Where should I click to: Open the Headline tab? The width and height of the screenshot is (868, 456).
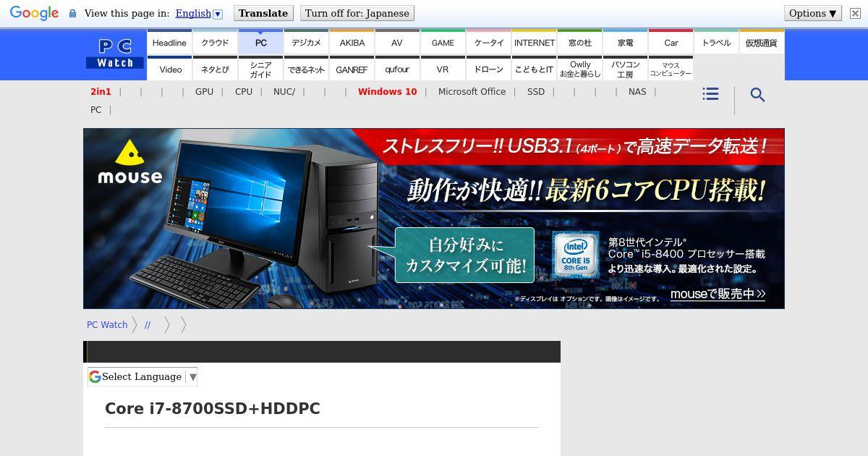[x=169, y=43]
